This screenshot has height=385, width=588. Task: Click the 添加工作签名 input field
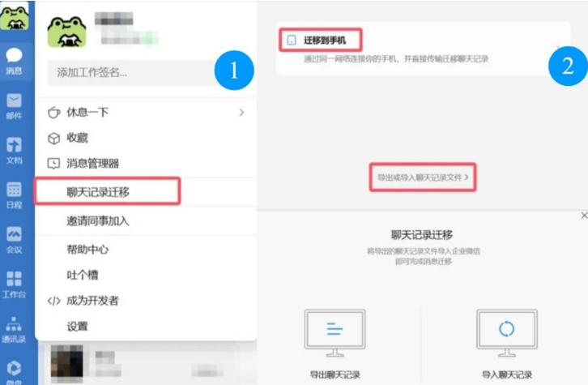point(133,72)
